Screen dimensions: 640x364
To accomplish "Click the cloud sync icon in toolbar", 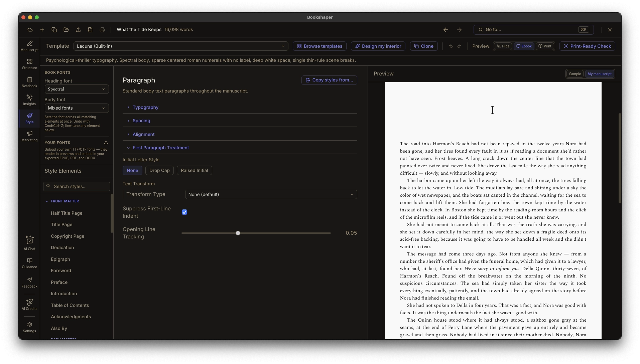I will (x=30, y=30).
